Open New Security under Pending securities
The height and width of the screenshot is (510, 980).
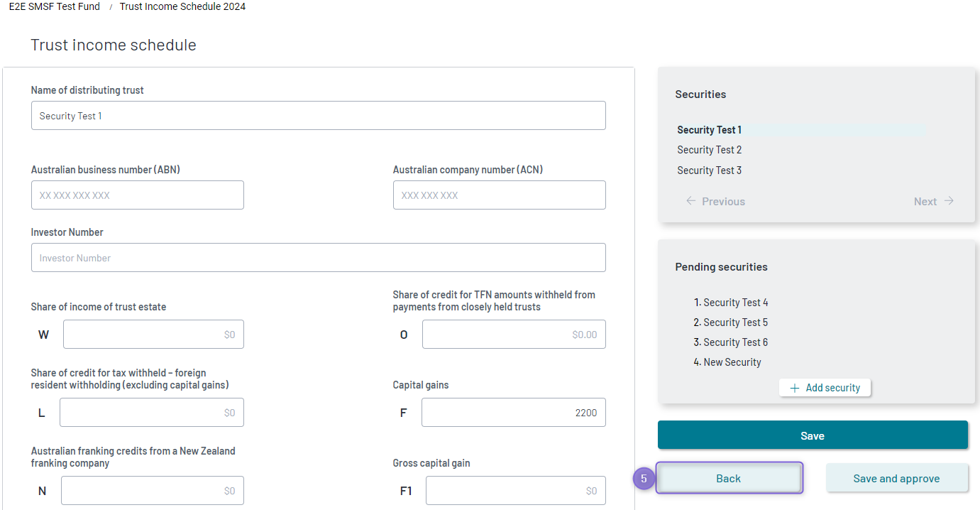coord(733,362)
